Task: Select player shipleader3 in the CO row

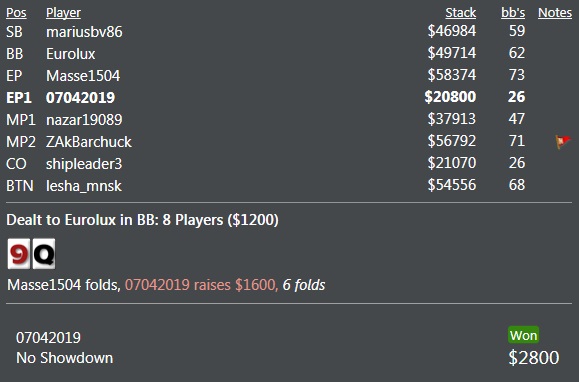Action: pos(84,164)
